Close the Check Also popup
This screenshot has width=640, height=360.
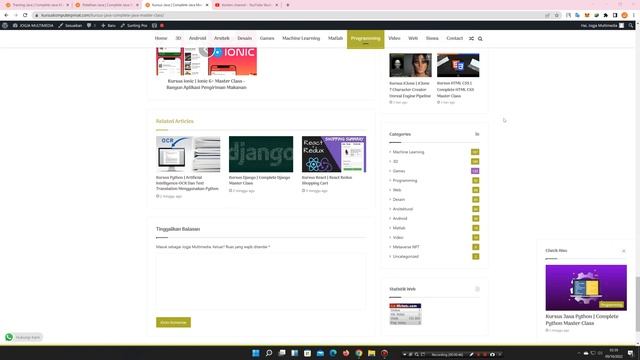(x=624, y=251)
